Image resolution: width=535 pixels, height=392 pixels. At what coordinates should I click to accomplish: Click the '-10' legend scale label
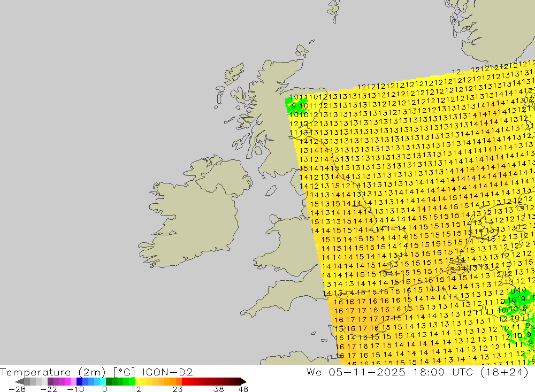pos(75,389)
